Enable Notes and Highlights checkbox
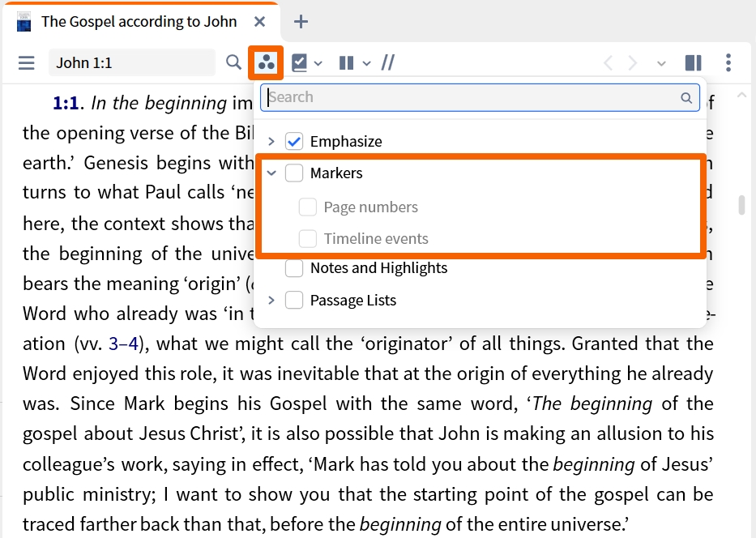 294,268
